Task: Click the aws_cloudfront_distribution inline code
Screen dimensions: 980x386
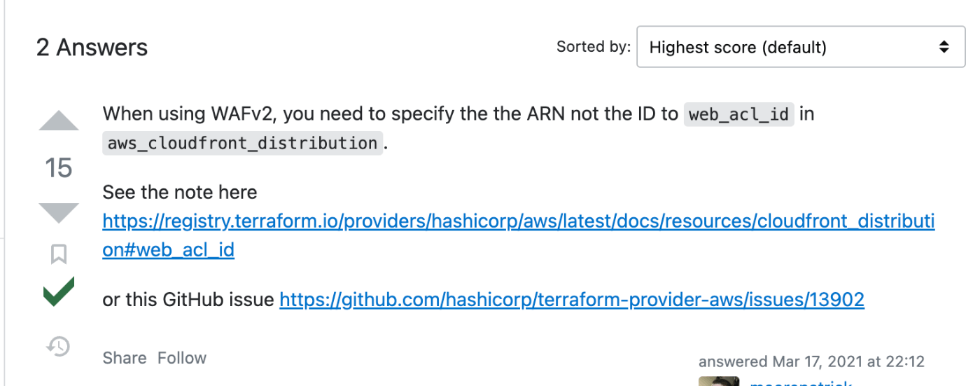Action: pyautogui.click(x=242, y=143)
